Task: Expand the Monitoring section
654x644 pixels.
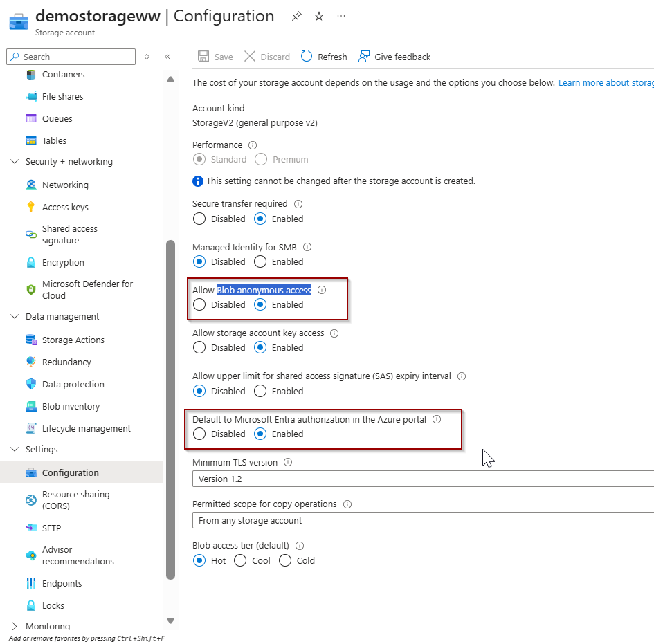Action: (x=15, y=626)
